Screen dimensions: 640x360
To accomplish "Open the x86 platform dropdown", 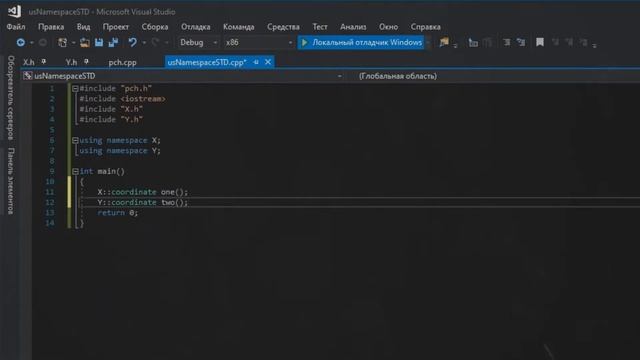I will click(259, 42).
